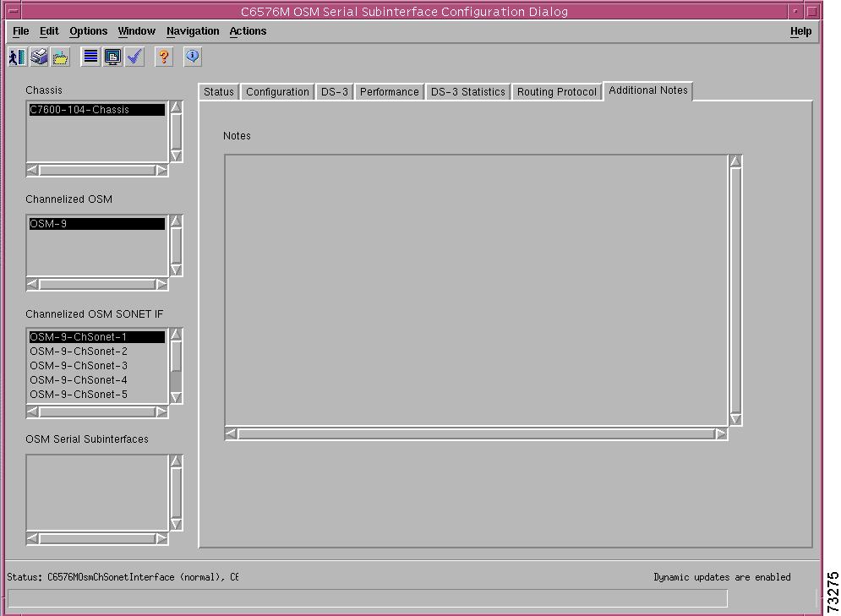Image resolution: width=841 pixels, height=616 pixels.
Task: Select the Additional Notes tab
Action: pyautogui.click(x=648, y=90)
